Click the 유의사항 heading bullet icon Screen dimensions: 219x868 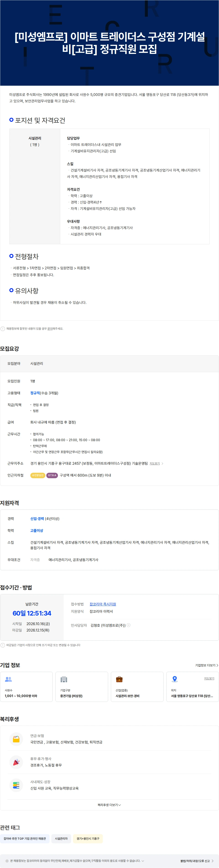[x=11, y=290]
